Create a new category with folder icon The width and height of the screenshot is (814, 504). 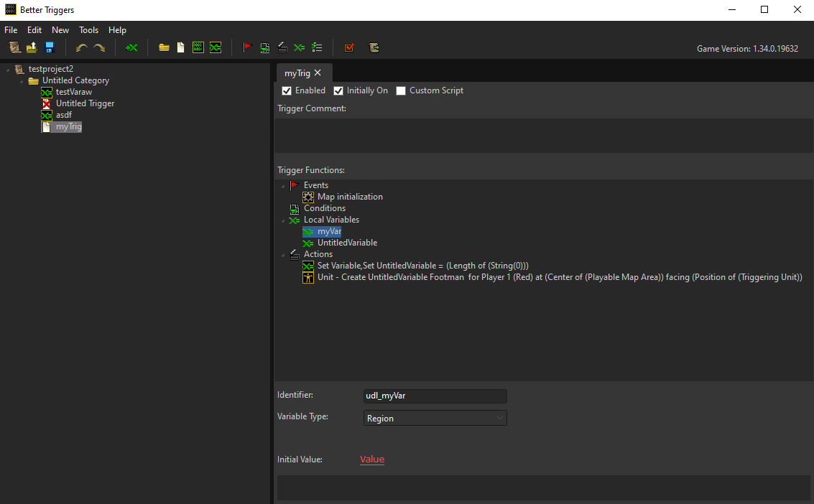(x=164, y=47)
